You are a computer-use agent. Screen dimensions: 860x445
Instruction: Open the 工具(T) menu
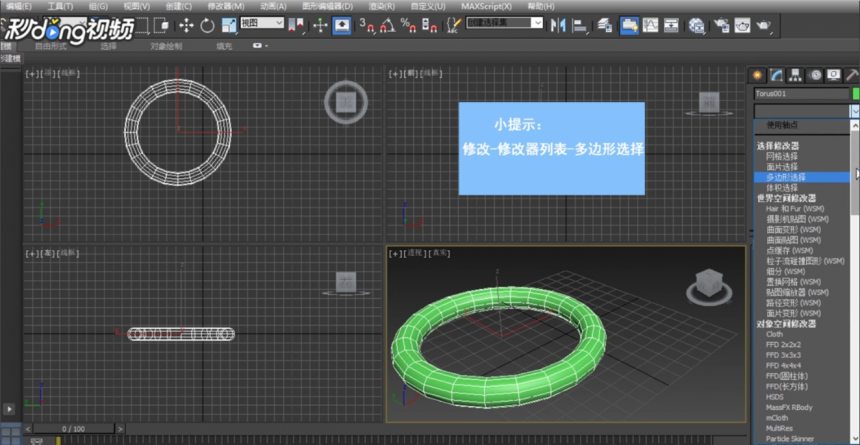tap(60, 7)
